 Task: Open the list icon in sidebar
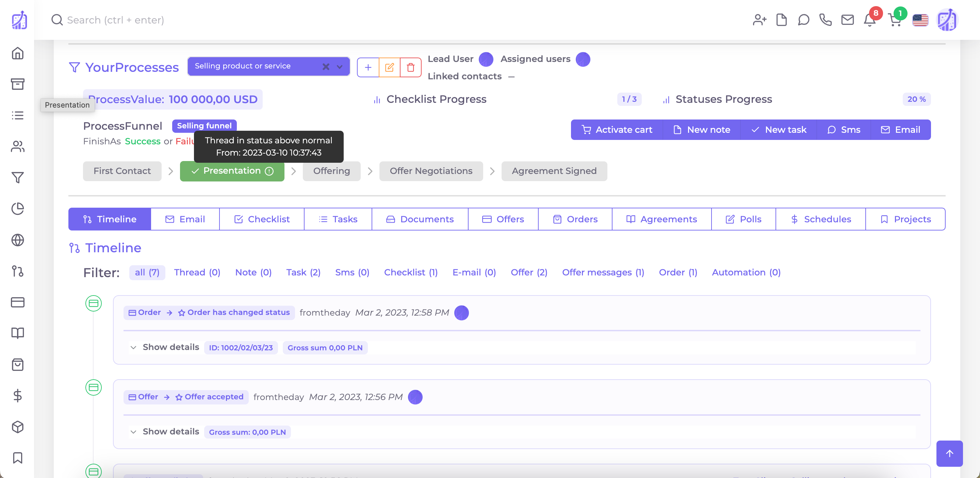tap(17, 115)
